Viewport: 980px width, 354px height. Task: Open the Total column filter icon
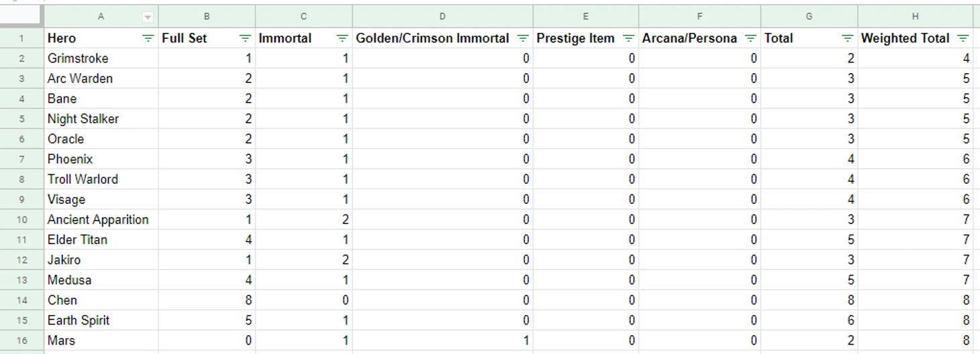tap(848, 39)
